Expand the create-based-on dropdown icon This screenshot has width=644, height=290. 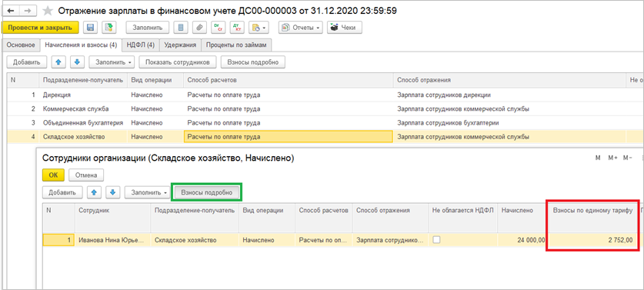pyautogui.click(x=259, y=28)
